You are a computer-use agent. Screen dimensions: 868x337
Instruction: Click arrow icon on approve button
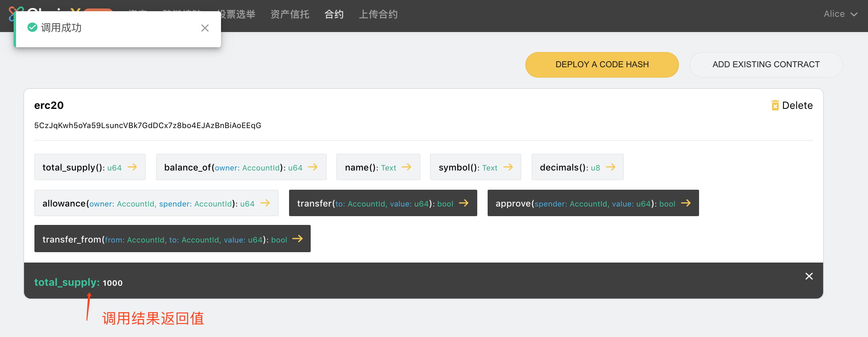(x=686, y=203)
